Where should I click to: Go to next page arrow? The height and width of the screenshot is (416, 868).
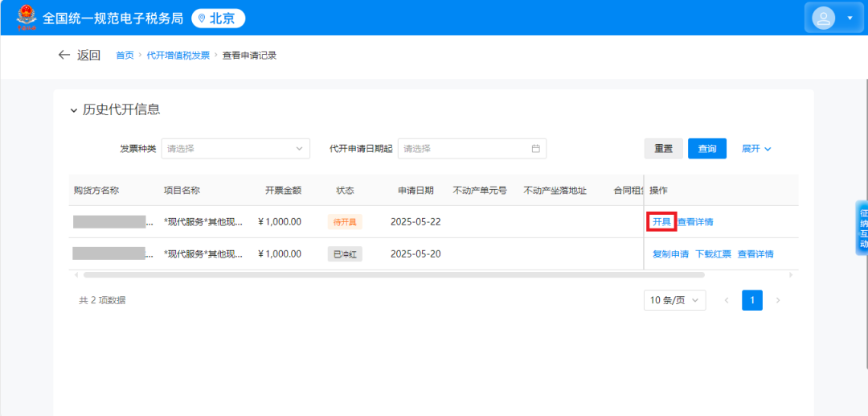point(778,300)
